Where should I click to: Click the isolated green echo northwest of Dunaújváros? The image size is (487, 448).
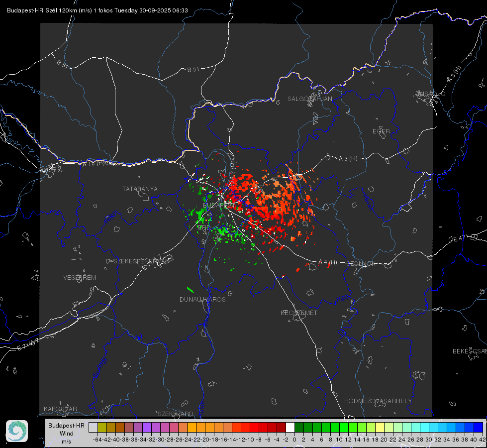point(191,290)
